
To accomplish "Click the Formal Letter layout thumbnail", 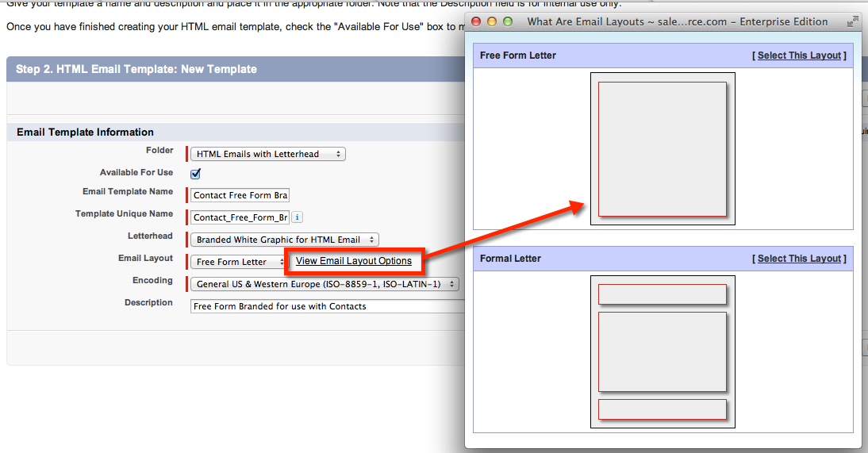I will pyautogui.click(x=663, y=351).
